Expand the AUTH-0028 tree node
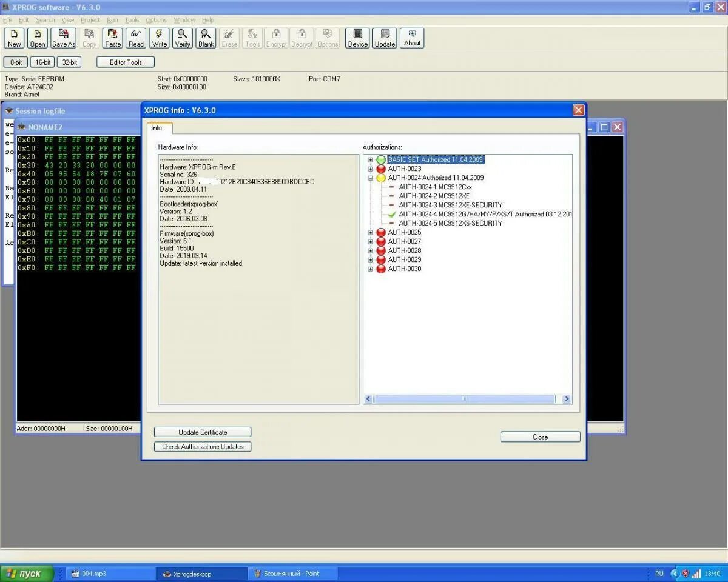The image size is (728, 582). [370, 250]
